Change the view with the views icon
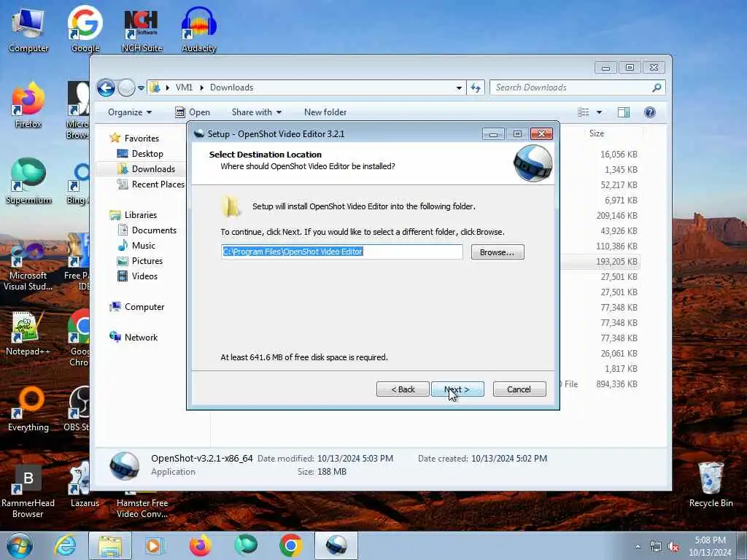Viewport: 747px width, 560px height. [x=584, y=112]
